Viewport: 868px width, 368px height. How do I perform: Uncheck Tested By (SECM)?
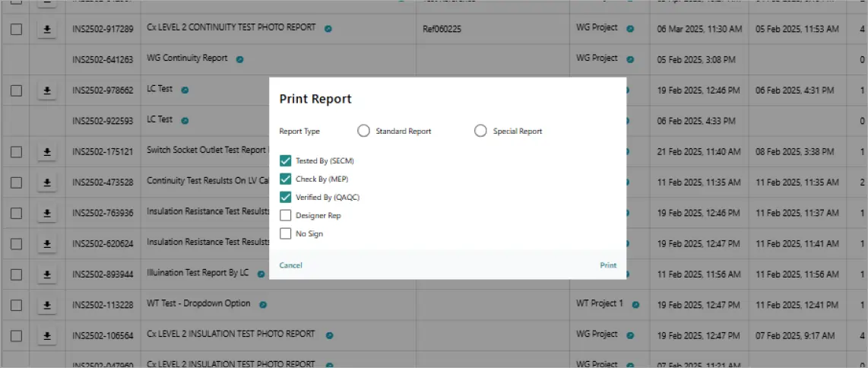coord(286,161)
